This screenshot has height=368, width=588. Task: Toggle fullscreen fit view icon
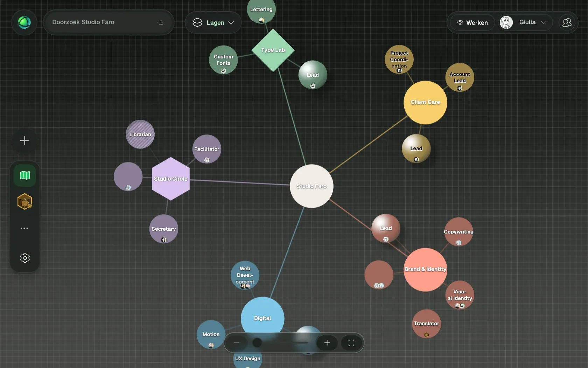(x=351, y=343)
